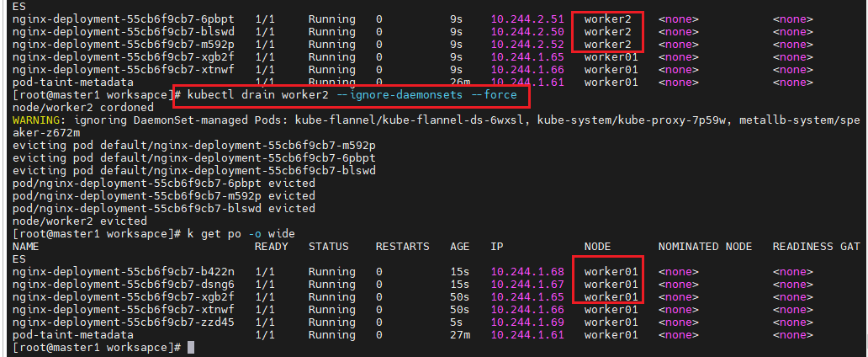Click the 'evicting pod' line for m592p
Screen dimensions: 868x357
click(x=194, y=146)
